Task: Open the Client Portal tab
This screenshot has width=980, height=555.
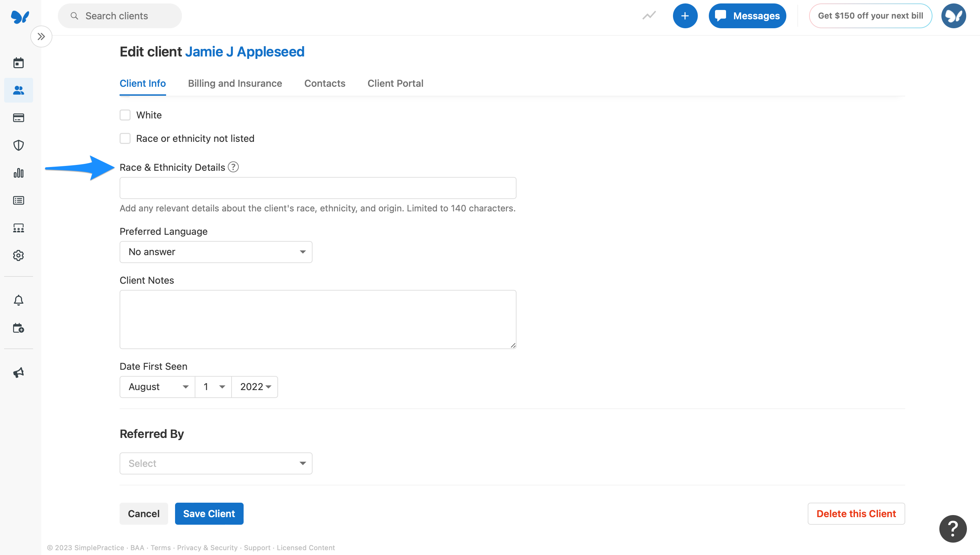Action: click(x=395, y=83)
